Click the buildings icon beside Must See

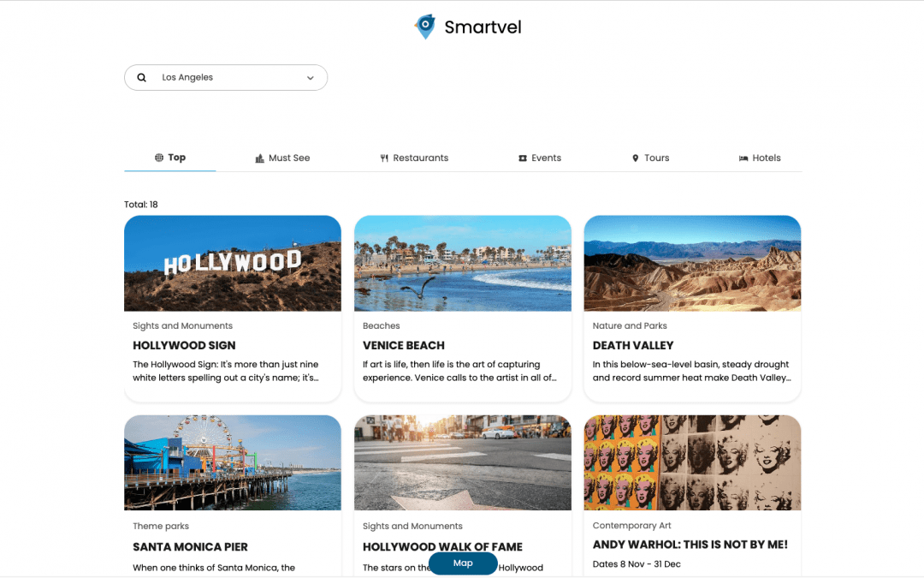coord(259,158)
